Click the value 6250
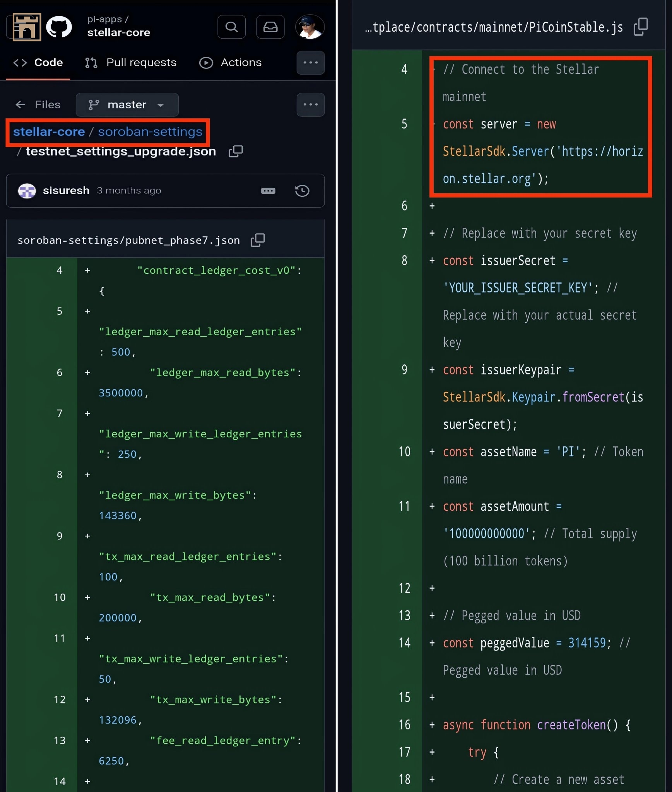The image size is (672, 792). (x=111, y=761)
